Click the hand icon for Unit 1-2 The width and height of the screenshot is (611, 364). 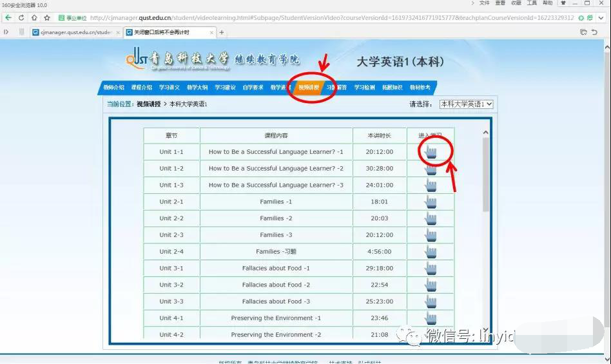pos(431,169)
